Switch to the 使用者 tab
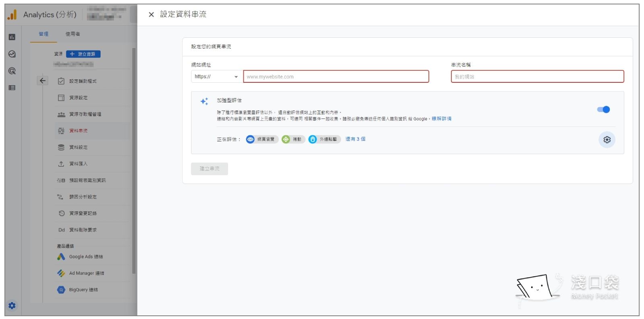644x319 pixels. coord(73,34)
